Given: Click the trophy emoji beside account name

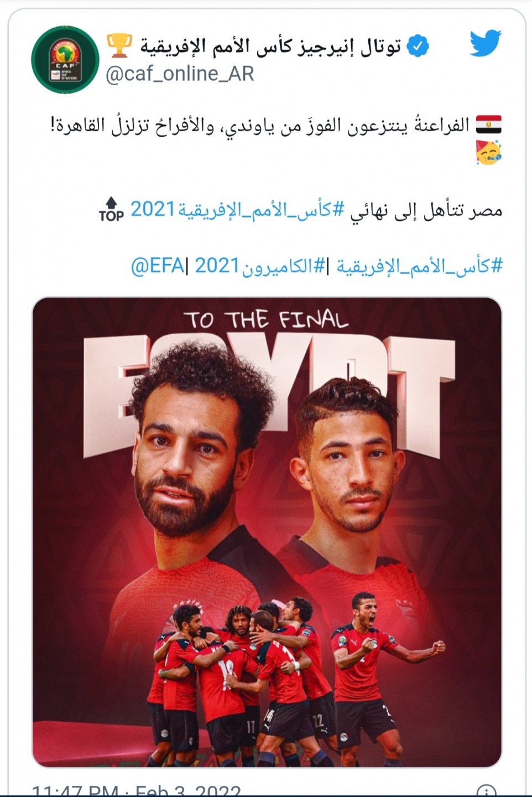Looking at the screenshot, I should pyautogui.click(x=119, y=46).
